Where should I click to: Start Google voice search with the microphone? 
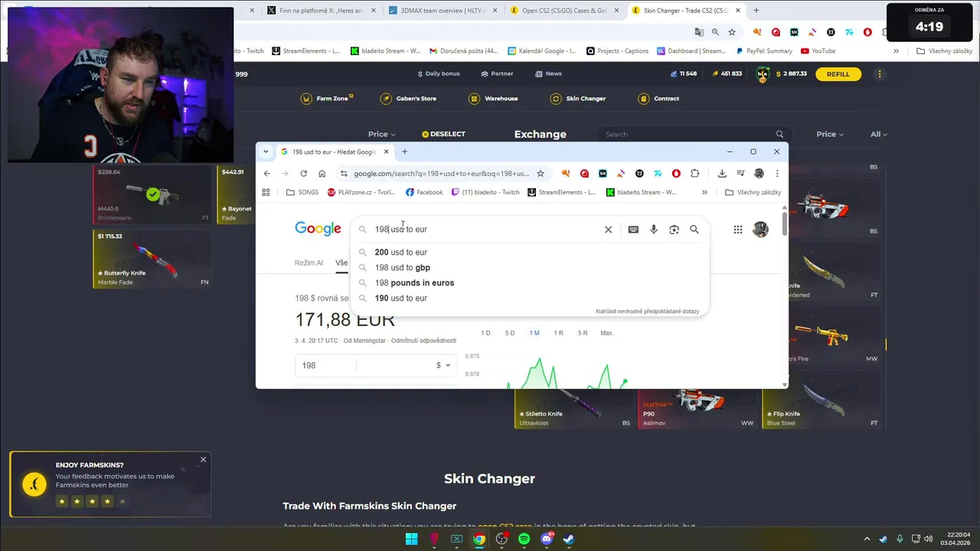pyautogui.click(x=654, y=230)
